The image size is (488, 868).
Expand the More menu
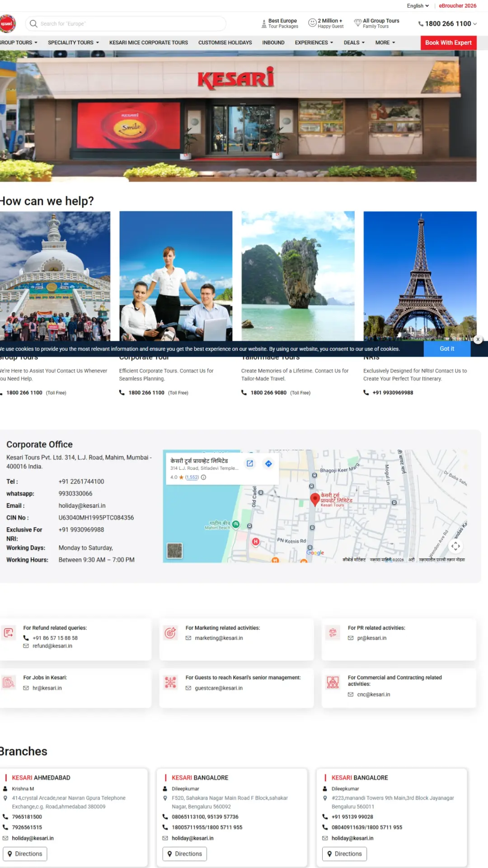pos(385,42)
